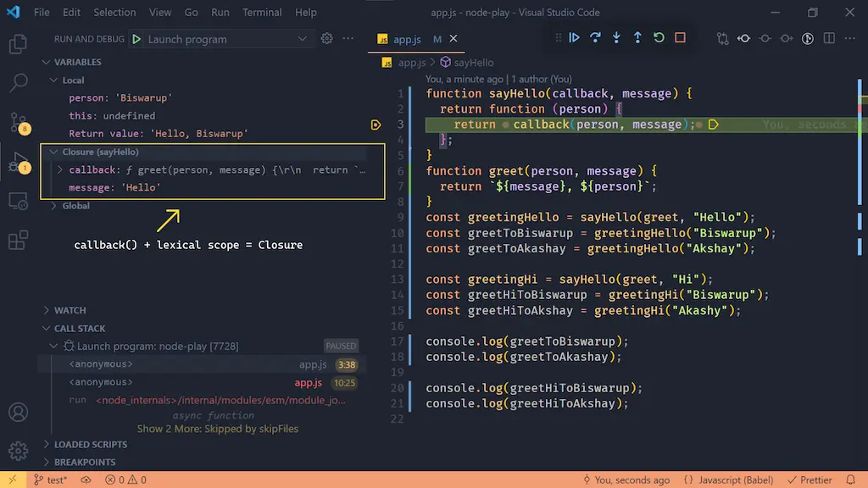Open notifications bell in status bar
Image resolution: width=868 pixels, height=488 pixels.
pyautogui.click(x=850, y=480)
